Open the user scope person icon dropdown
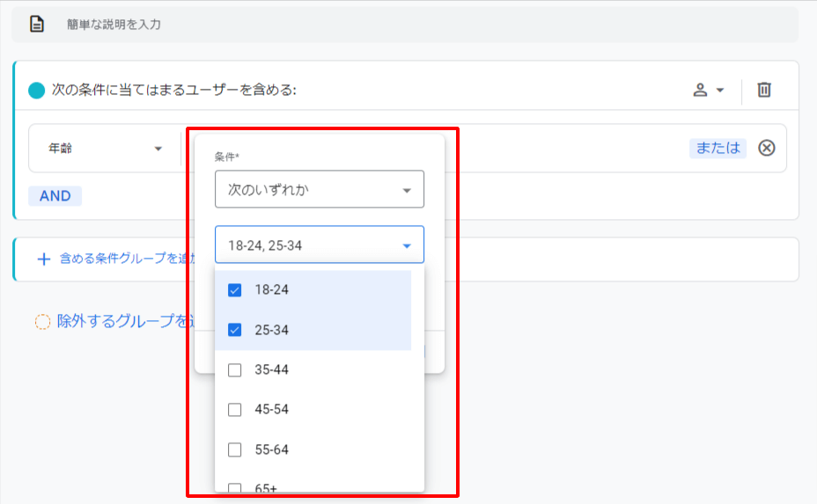The image size is (817, 504). pos(708,90)
